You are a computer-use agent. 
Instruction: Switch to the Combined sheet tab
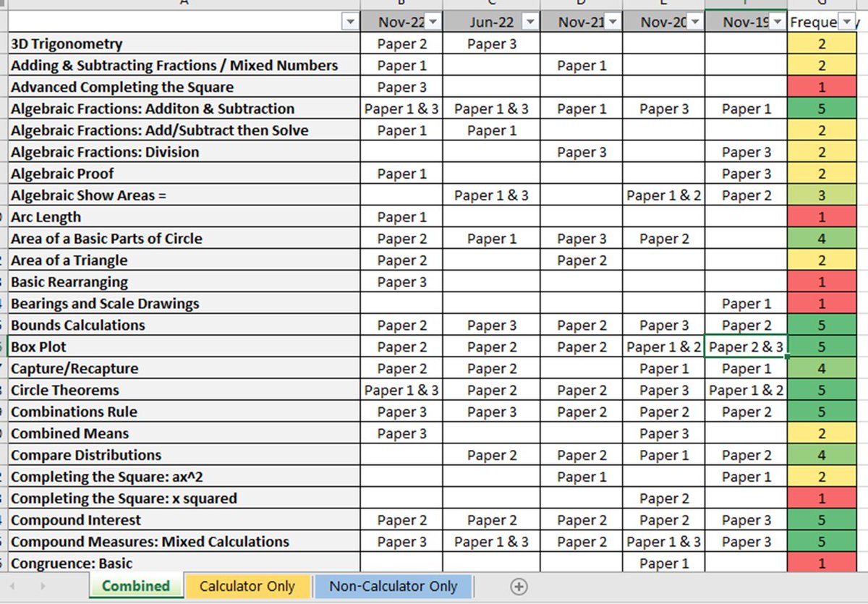(135, 586)
